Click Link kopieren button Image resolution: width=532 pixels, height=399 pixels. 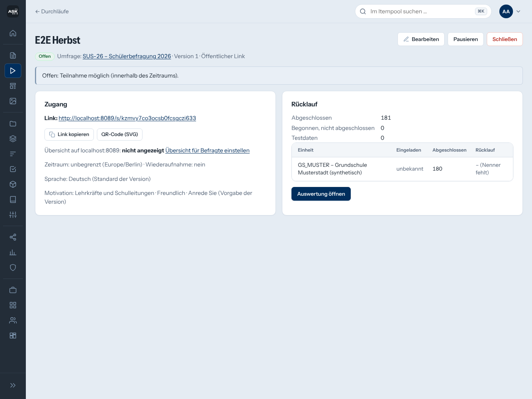[x=69, y=135]
